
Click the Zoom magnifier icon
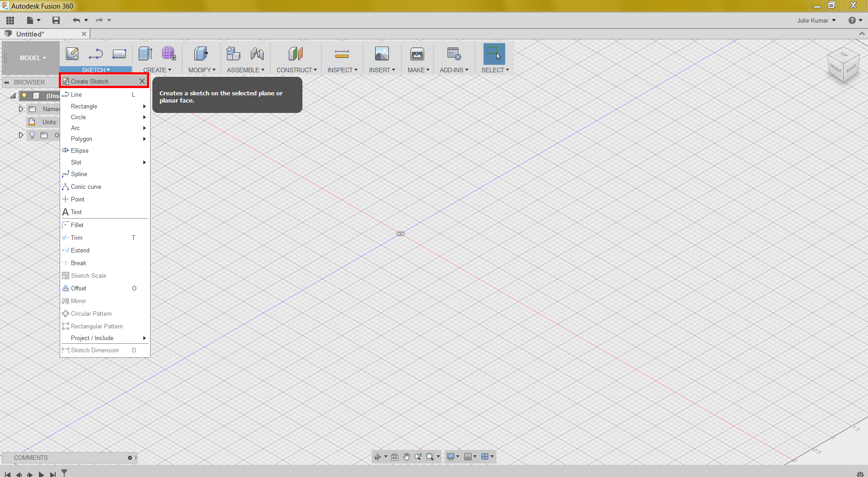(x=418, y=457)
